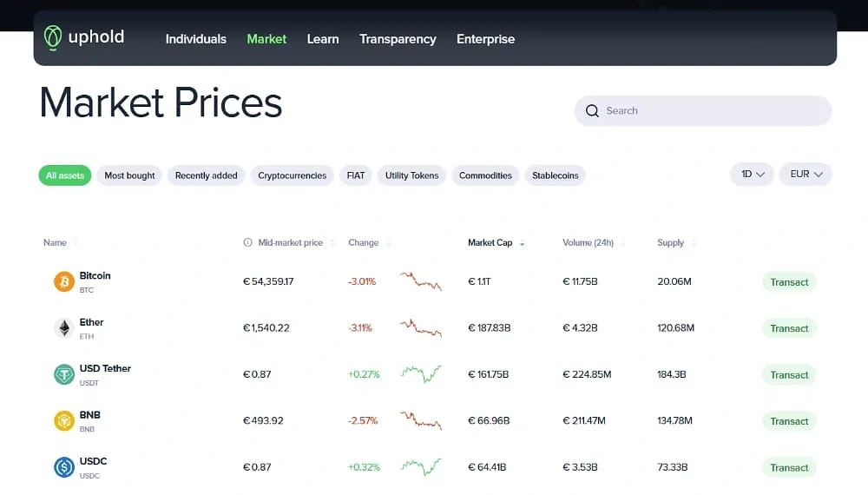Focus the Search input field
Screen dimensions: 868x495
(x=703, y=111)
